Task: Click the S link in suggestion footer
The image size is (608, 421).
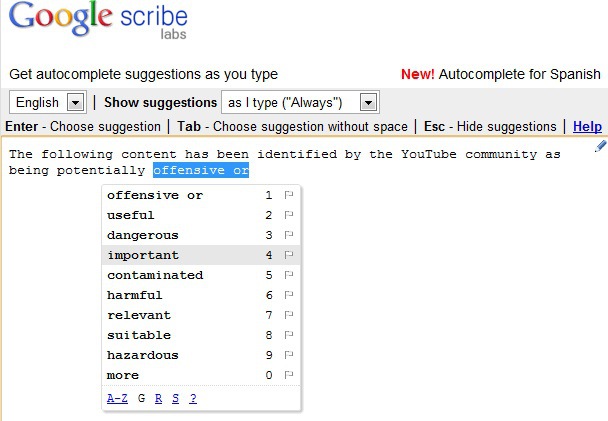Action: pos(176,398)
